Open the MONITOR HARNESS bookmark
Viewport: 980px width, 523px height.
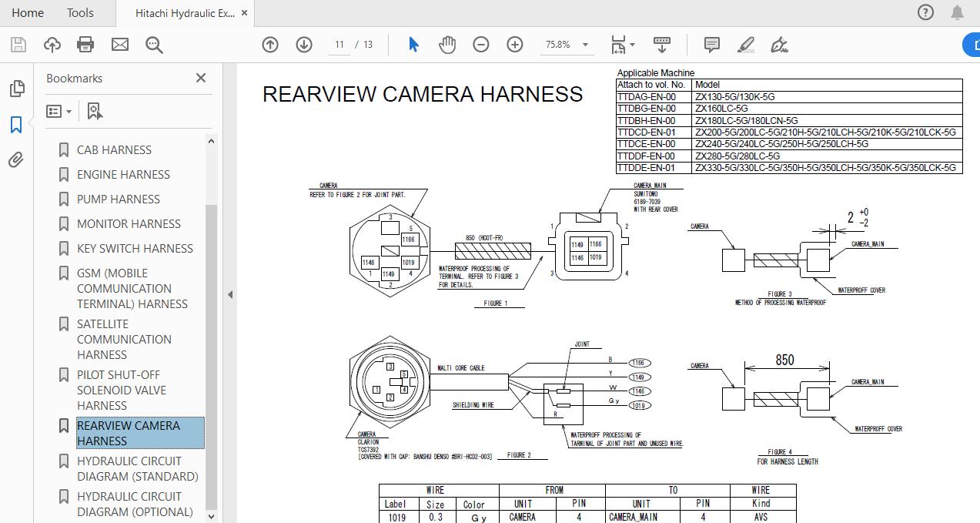(129, 223)
